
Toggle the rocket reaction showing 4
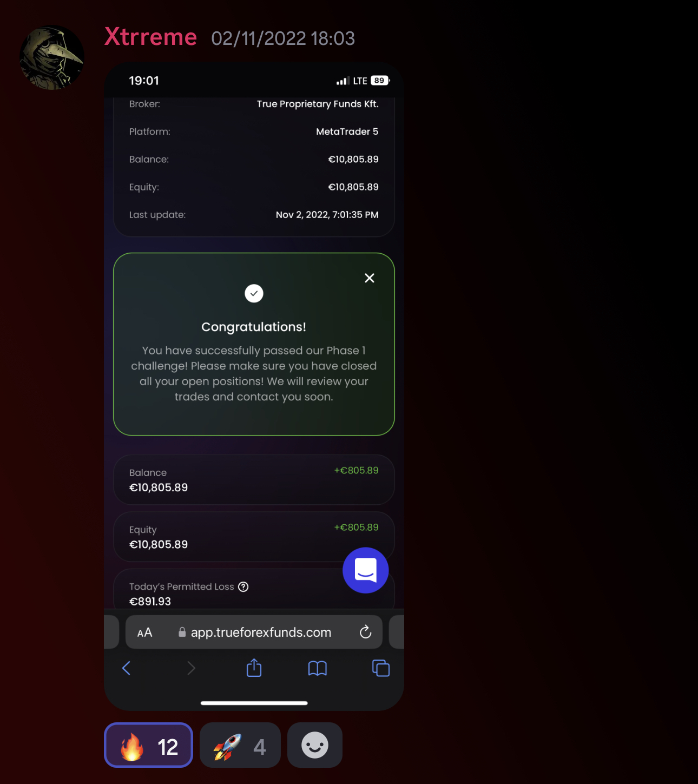pos(240,745)
